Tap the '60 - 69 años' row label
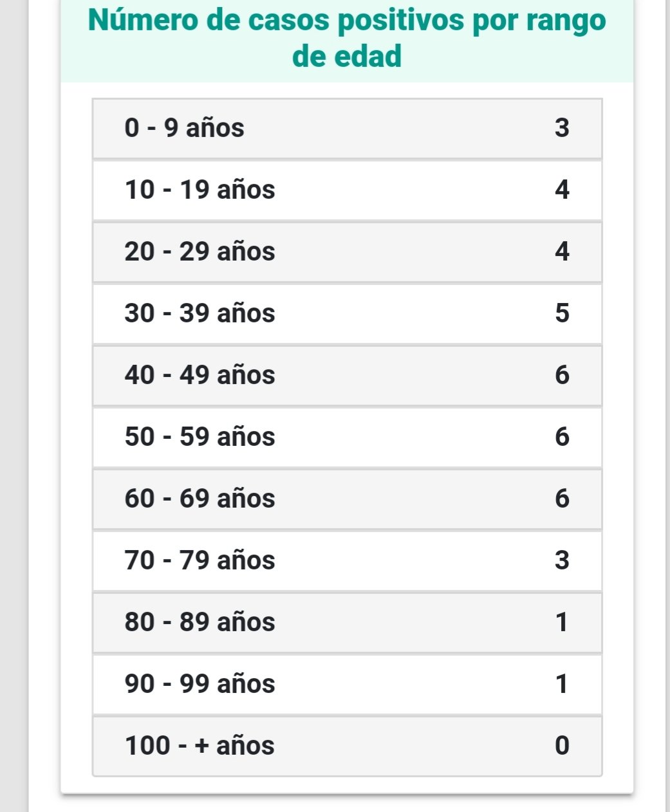Image resolution: width=670 pixels, height=812 pixels. pyautogui.click(x=200, y=499)
